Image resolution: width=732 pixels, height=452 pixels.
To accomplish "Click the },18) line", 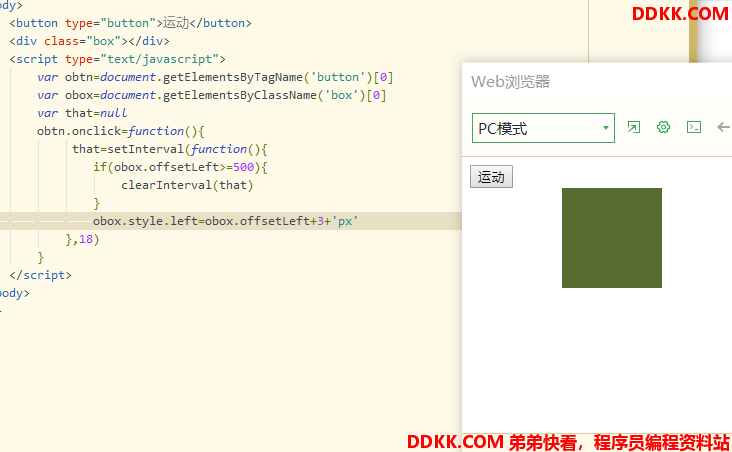I will pos(83,239).
